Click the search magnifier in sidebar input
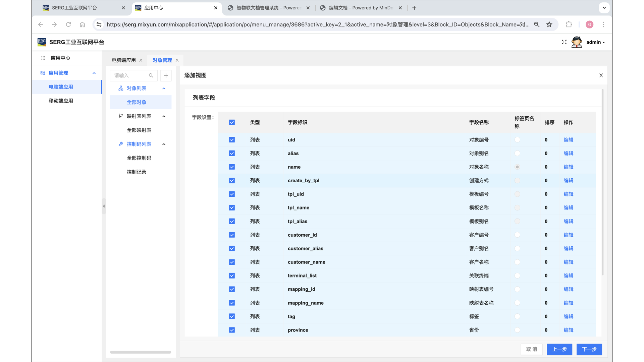The height and width of the screenshot is (362, 644). pyautogui.click(x=151, y=76)
